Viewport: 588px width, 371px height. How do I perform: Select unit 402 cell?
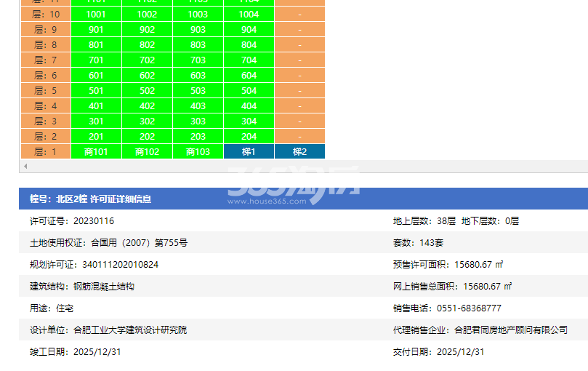pos(147,106)
